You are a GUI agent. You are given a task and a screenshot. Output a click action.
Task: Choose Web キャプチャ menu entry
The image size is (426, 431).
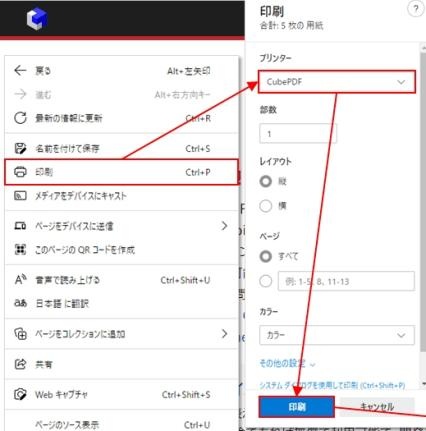(122, 394)
